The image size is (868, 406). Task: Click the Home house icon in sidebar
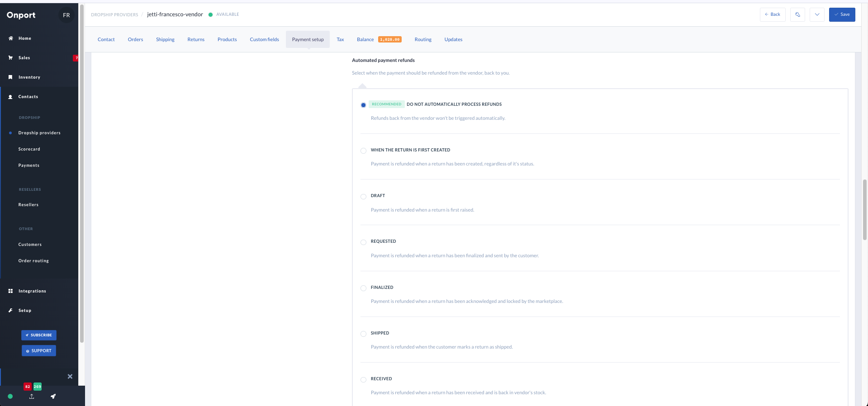pyautogui.click(x=10, y=38)
